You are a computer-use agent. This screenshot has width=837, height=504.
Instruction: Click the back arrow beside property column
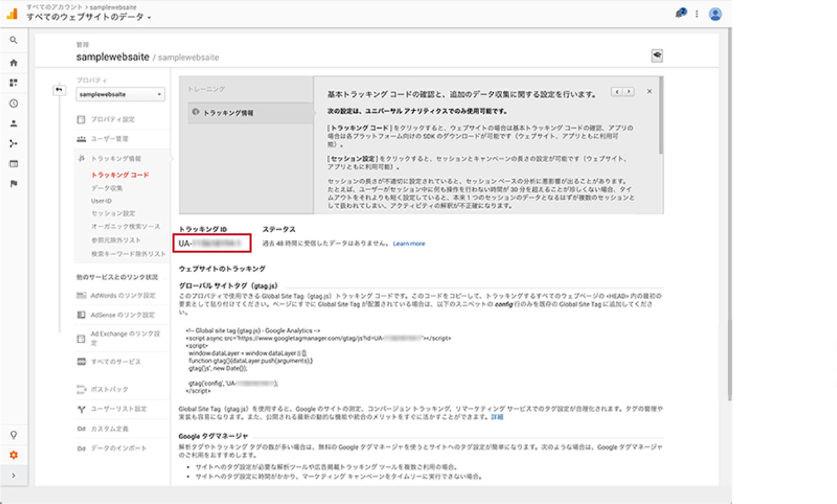tap(59, 90)
